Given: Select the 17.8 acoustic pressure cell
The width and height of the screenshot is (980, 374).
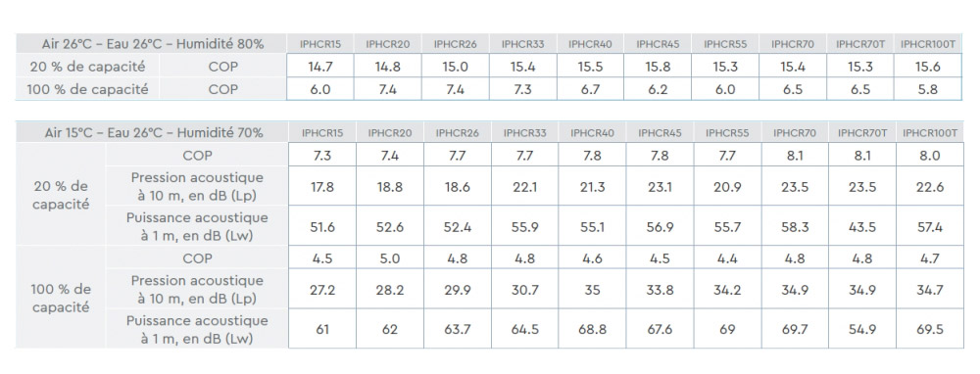Looking at the screenshot, I should click(x=321, y=187).
